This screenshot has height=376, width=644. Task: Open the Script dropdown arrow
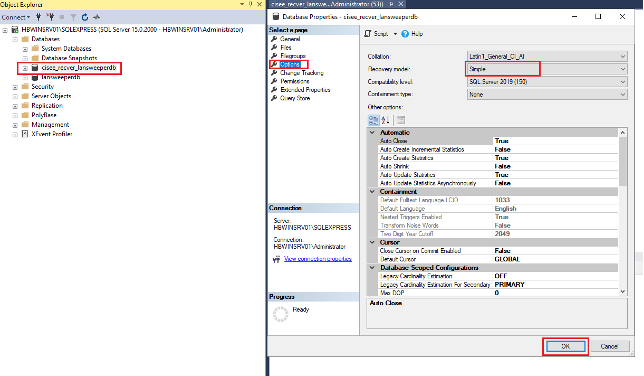396,34
